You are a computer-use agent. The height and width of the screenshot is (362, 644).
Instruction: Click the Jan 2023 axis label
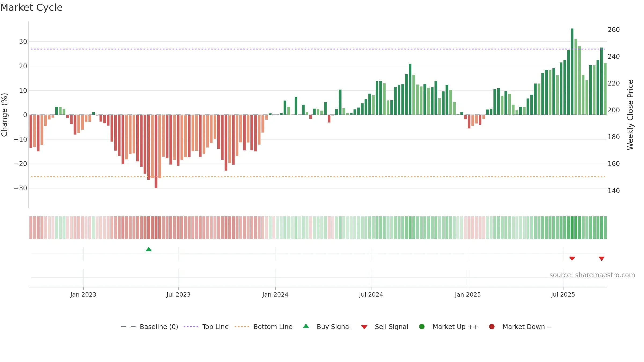point(83,294)
